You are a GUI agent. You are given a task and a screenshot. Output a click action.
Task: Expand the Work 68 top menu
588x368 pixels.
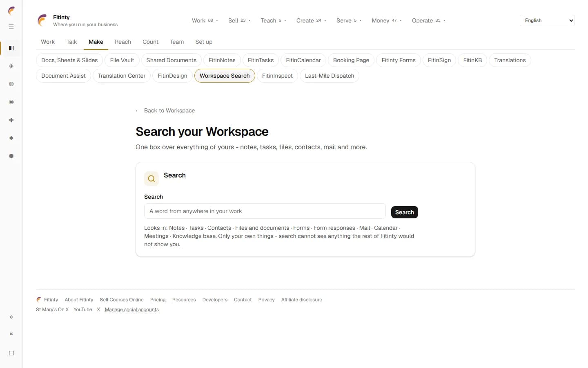[x=205, y=20]
